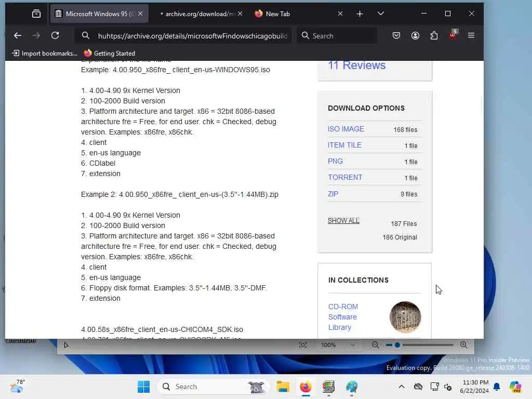Click "187 Files" text
Image resolution: width=532 pixels, height=399 pixels.
(404, 224)
